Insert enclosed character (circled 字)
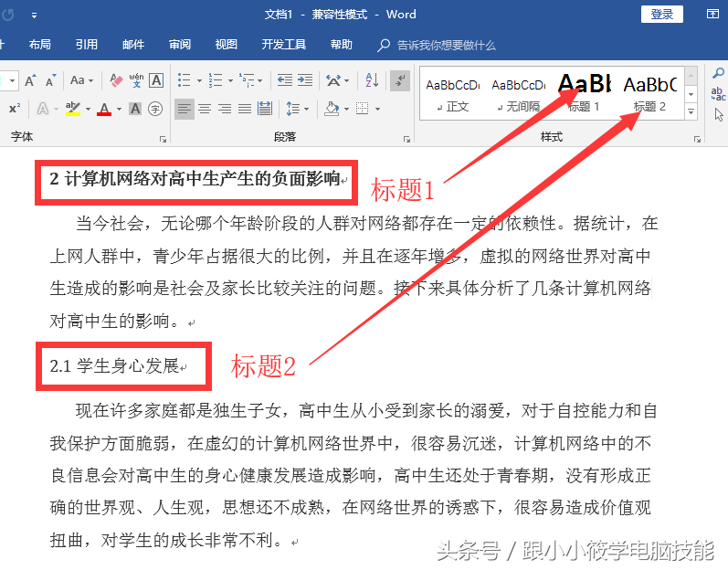 tap(155, 109)
